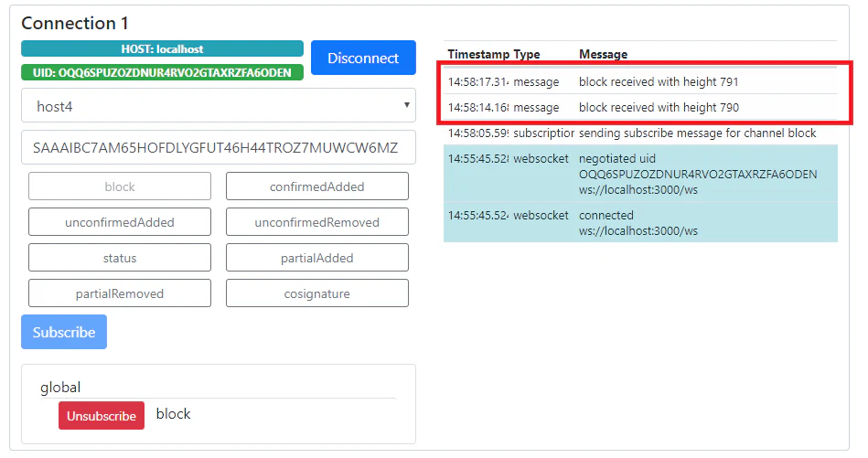This screenshot has height=458, width=868.
Task: Click the 'global' subscription group label
Action: coord(60,388)
